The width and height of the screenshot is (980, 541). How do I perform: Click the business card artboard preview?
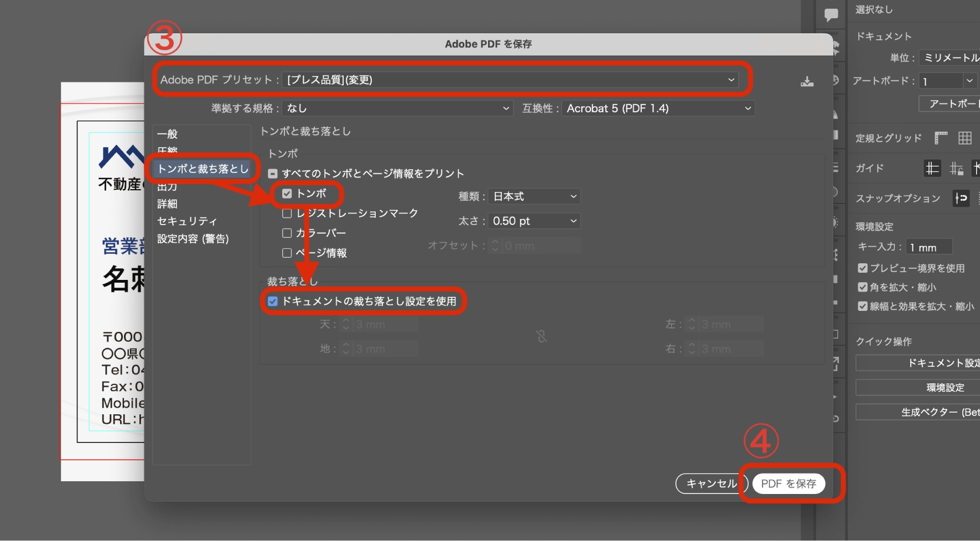pos(103,282)
